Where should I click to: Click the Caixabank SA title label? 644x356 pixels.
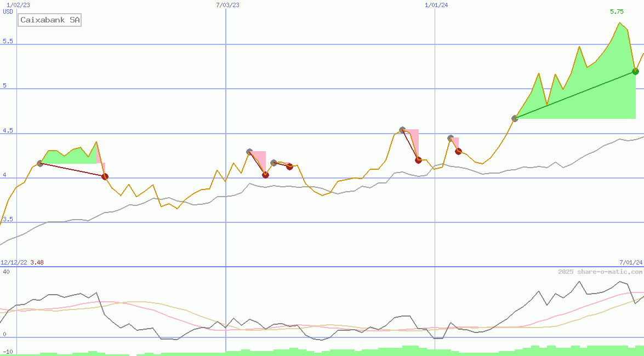[x=49, y=20]
